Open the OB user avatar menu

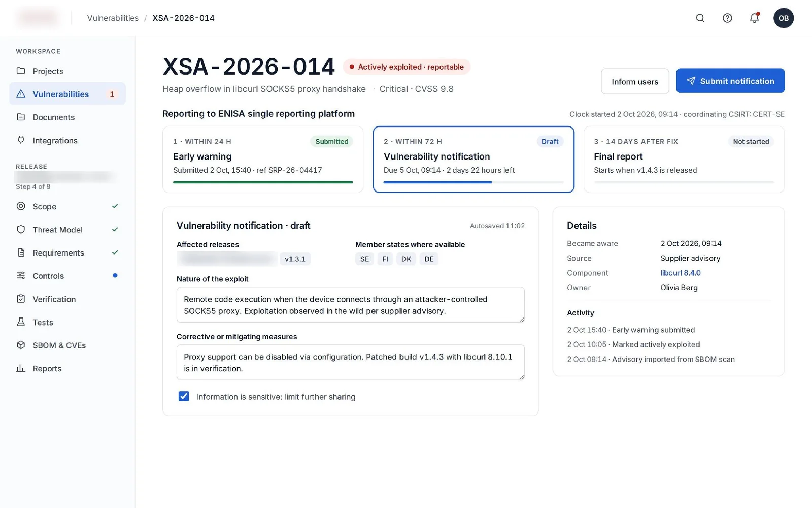click(x=784, y=18)
